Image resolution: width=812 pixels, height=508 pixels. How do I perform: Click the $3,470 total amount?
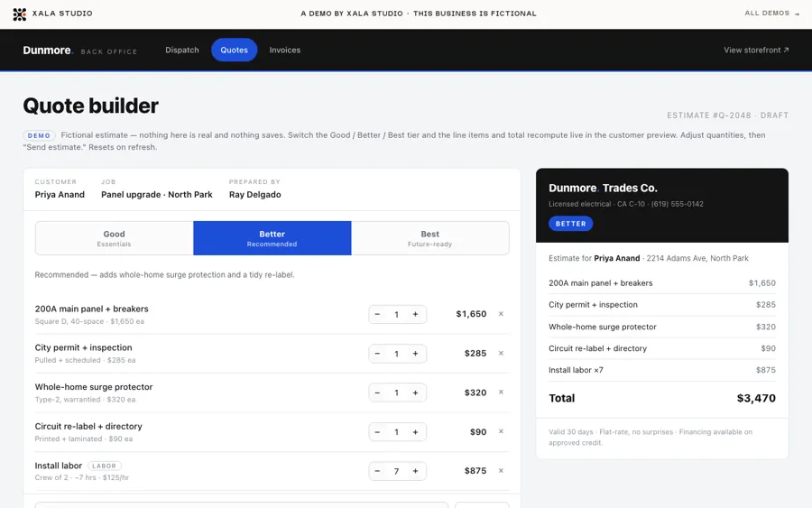point(756,398)
